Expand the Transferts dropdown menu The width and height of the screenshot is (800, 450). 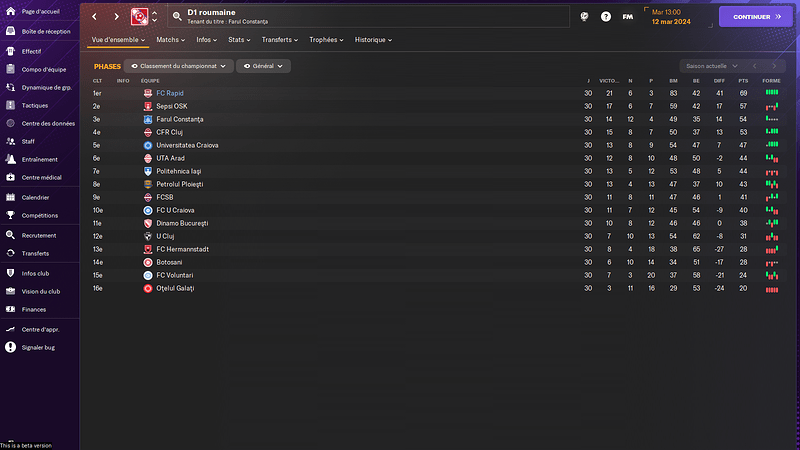[280, 40]
